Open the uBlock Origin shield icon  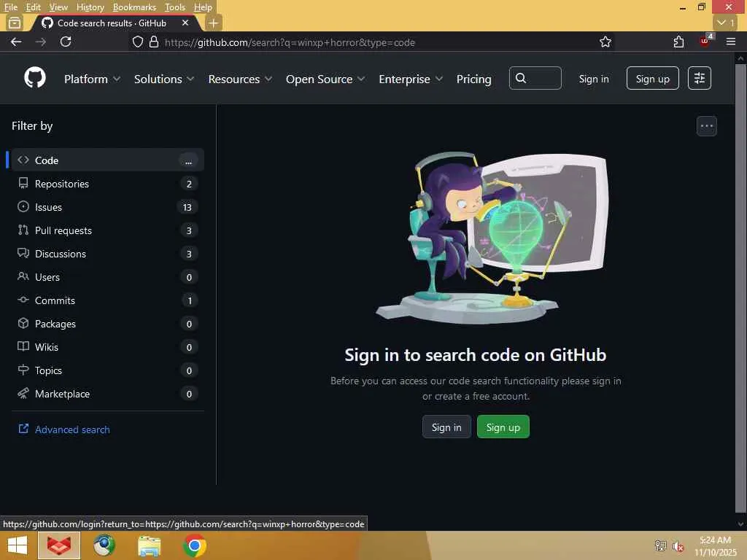705,41
